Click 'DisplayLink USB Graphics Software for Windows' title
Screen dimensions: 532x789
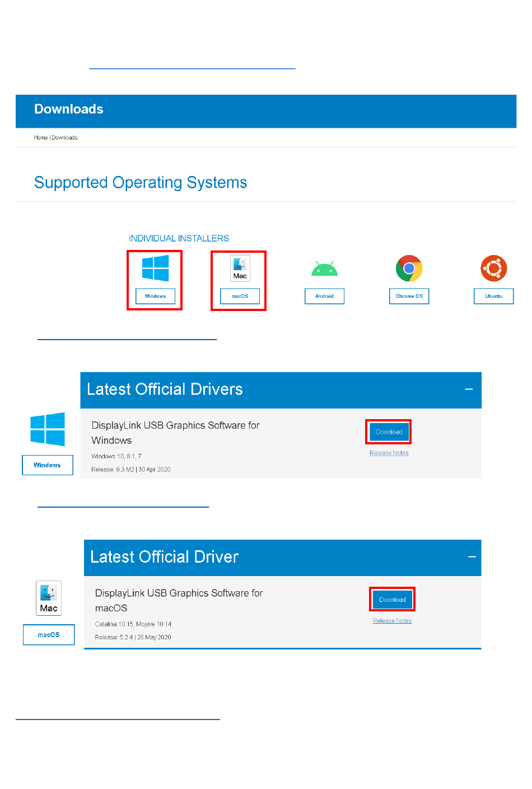[x=176, y=433]
